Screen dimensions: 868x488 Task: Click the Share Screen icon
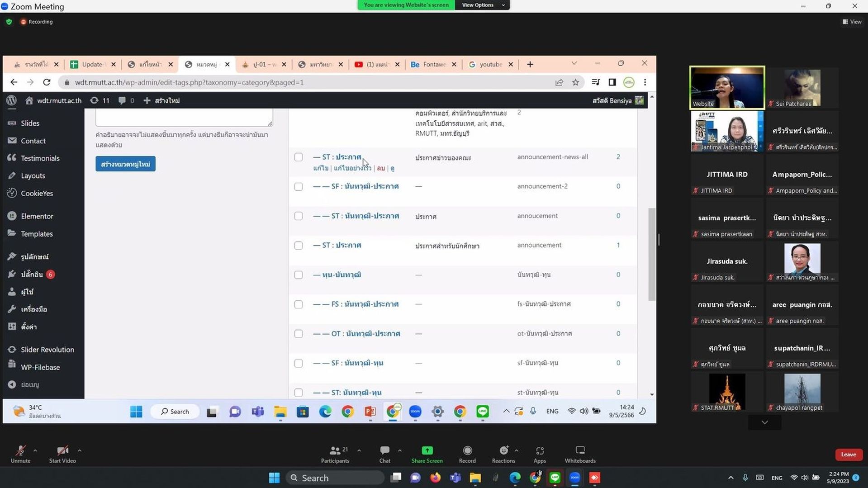(x=427, y=450)
